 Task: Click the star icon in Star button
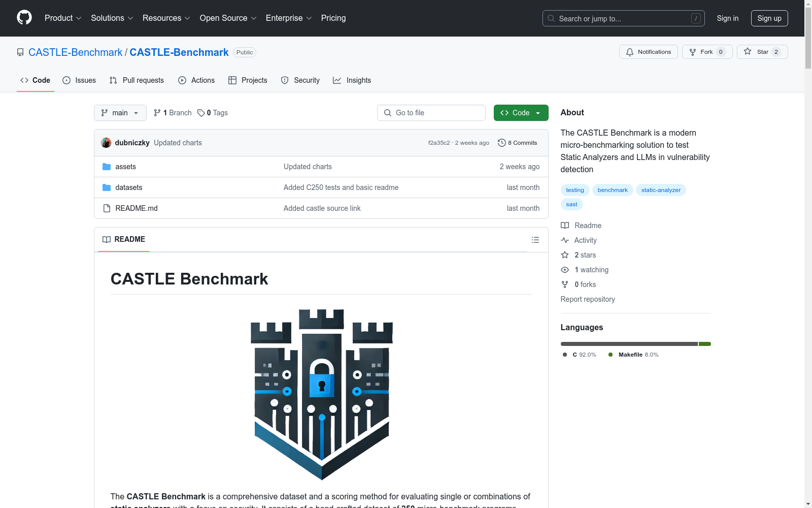click(x=748, y=51)
